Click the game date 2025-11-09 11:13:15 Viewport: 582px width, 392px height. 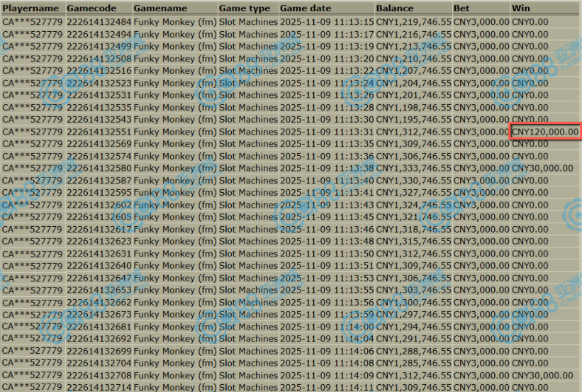coord(326,22)
